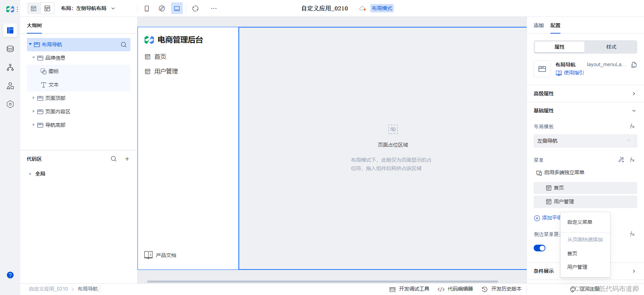The image size is (644, 295).
Task: Open the 大纲树 tab
Action: pyautogui.click(x=34, y=26)
